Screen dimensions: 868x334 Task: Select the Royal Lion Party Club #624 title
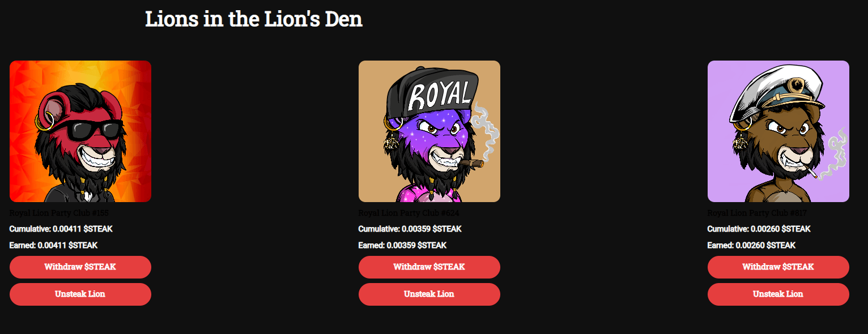pos(409,213)
